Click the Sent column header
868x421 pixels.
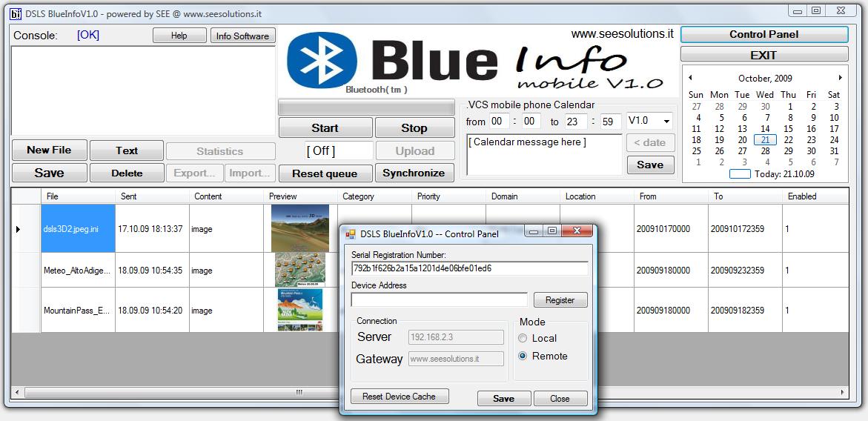[152, 196]
